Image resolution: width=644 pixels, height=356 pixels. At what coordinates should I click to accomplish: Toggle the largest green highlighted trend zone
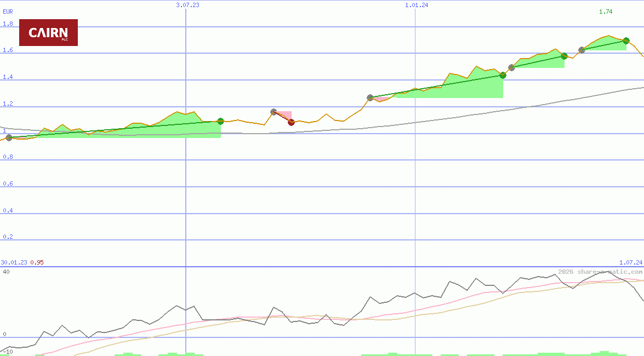[x=449, y=88]
